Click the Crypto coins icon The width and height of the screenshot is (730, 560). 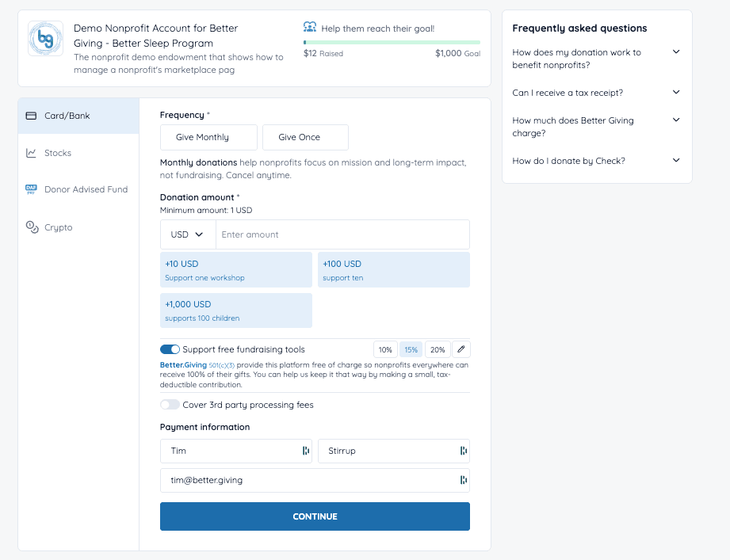(32, 227)
